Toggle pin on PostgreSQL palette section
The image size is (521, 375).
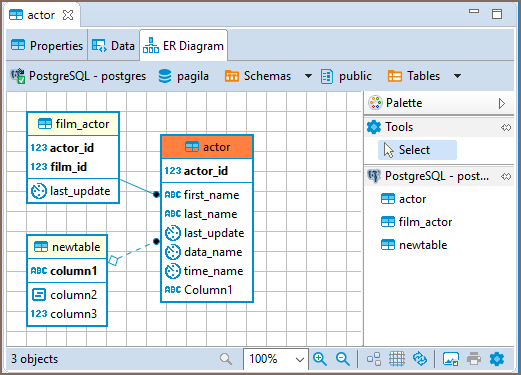(x=506, y=176)
